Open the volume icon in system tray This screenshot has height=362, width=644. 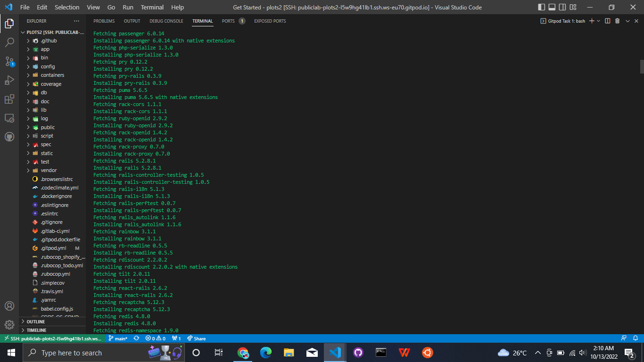coord(583,353)
